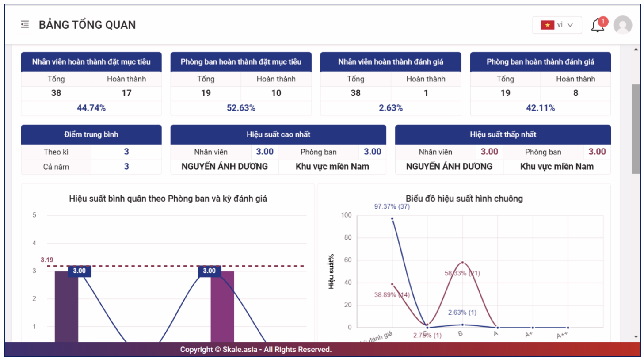
Task: Click the 58.33% (21) peak data point
Action: point(462,262)
